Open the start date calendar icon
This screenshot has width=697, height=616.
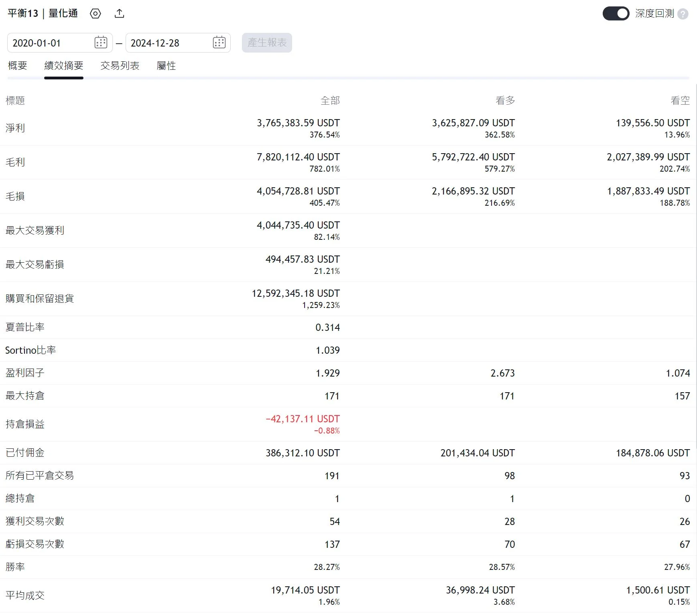coord(101,43)
